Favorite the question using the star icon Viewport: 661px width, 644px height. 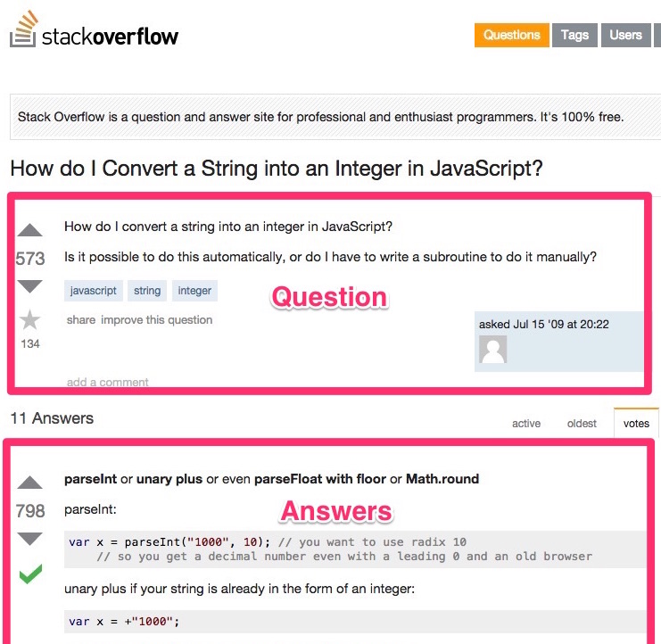(x=29, y=320)
